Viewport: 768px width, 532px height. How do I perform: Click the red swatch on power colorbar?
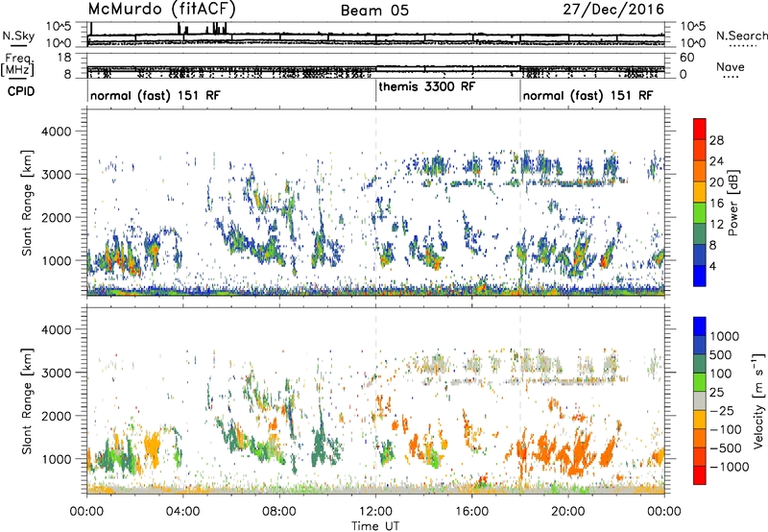point(700,130)
